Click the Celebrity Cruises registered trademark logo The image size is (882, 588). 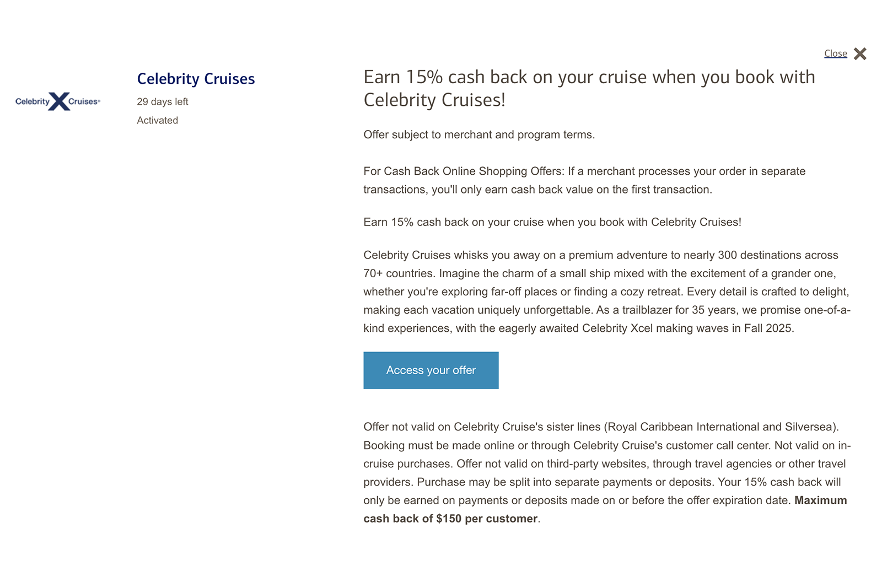pyautogui.click(x=57, y=101)
